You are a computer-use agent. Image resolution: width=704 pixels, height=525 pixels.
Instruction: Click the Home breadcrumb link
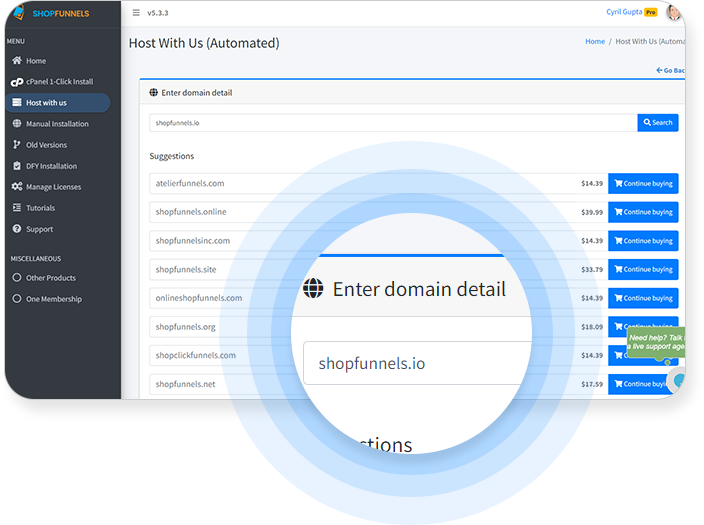(x=595, y=42)
